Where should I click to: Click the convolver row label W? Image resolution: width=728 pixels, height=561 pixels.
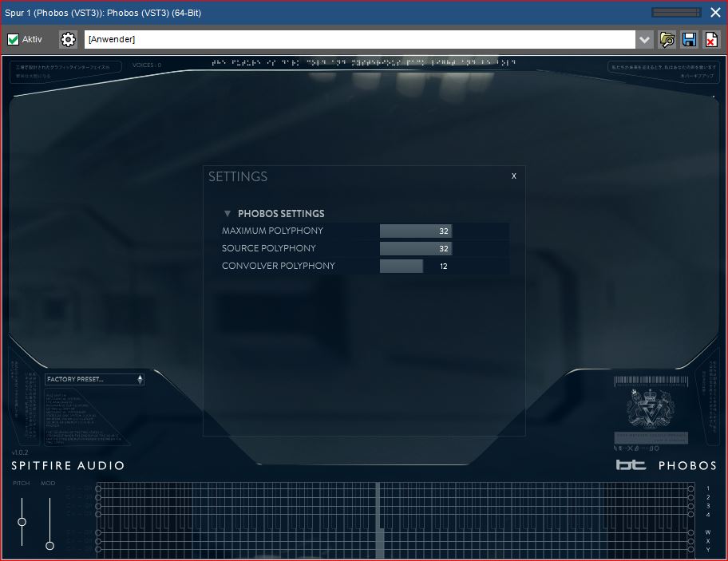click(x=707, y=532)
